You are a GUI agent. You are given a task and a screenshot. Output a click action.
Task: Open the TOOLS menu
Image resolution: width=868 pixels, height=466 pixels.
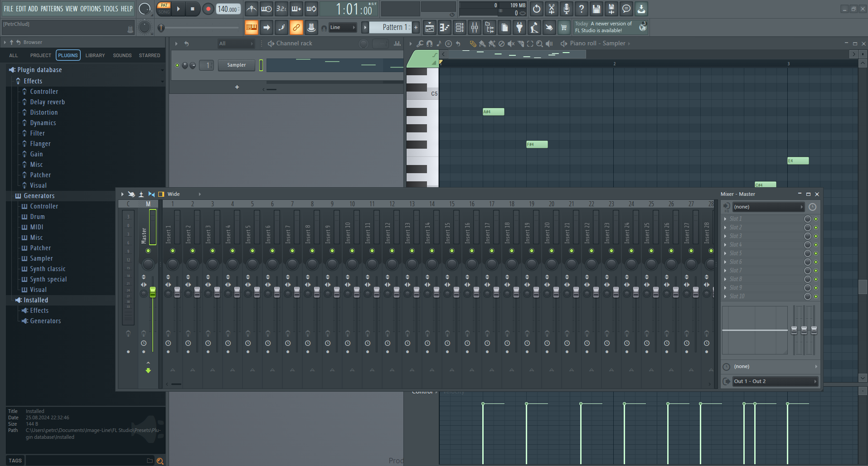pos(111,9)
